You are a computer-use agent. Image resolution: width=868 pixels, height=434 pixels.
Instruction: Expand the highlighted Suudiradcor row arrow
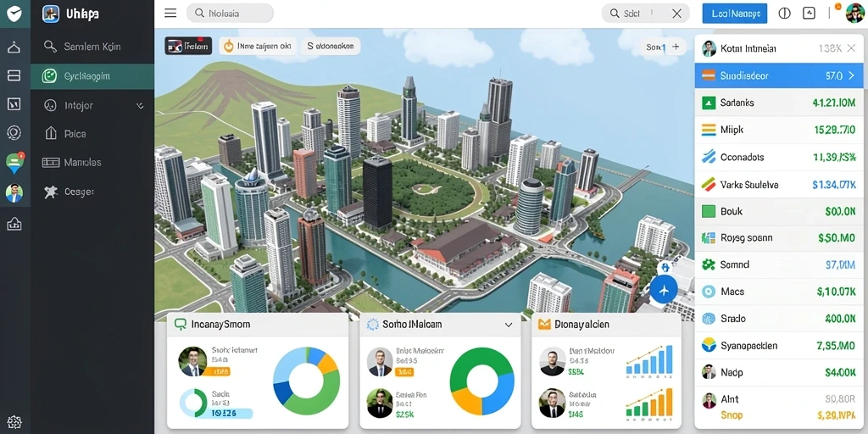point(851,75)
